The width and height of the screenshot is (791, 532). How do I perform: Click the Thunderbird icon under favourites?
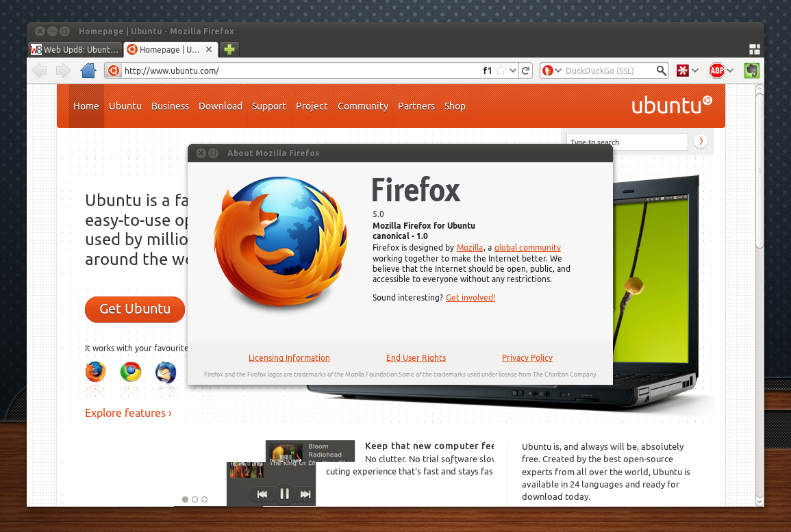point(166,372)
